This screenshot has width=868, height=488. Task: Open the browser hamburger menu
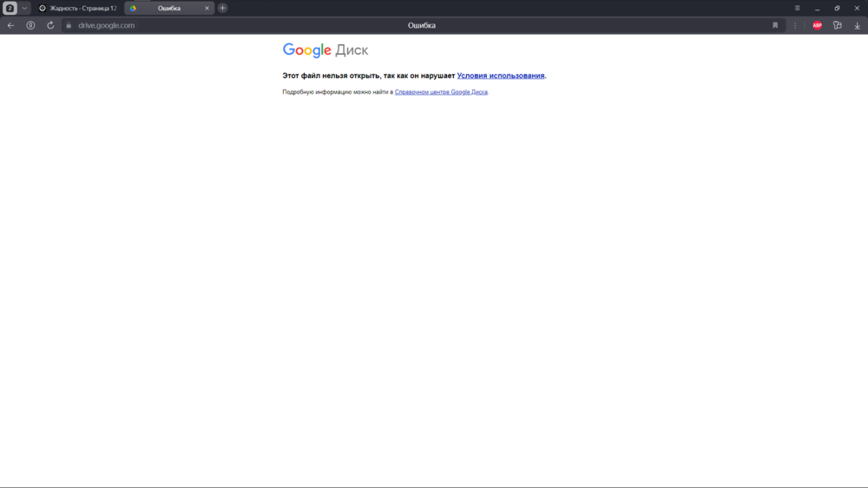pos(797,9)
